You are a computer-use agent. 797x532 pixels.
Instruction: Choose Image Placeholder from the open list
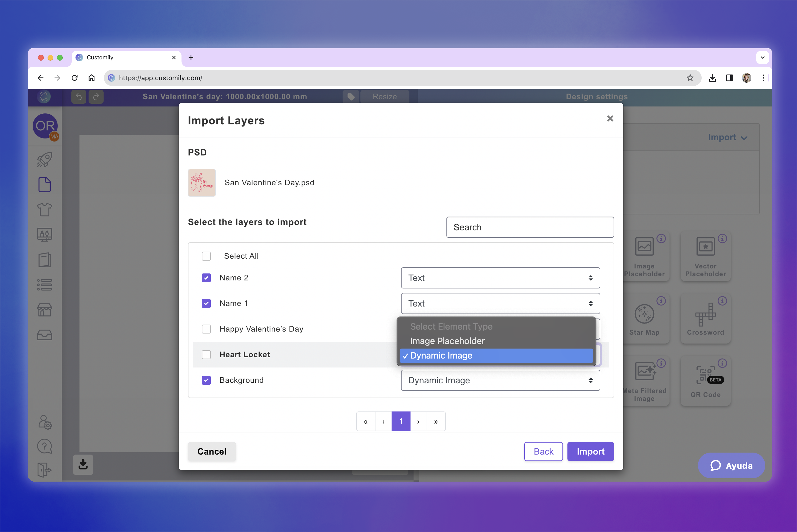click(447, 341)
